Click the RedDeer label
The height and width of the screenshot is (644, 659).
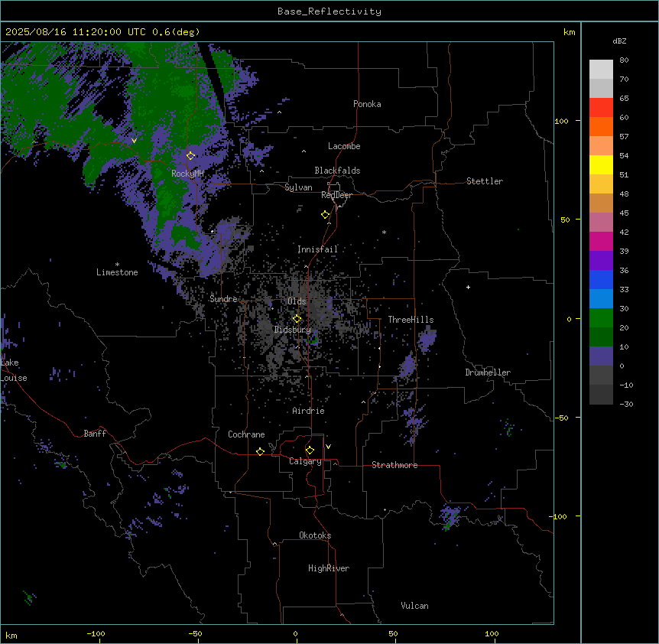click(336, 195)
